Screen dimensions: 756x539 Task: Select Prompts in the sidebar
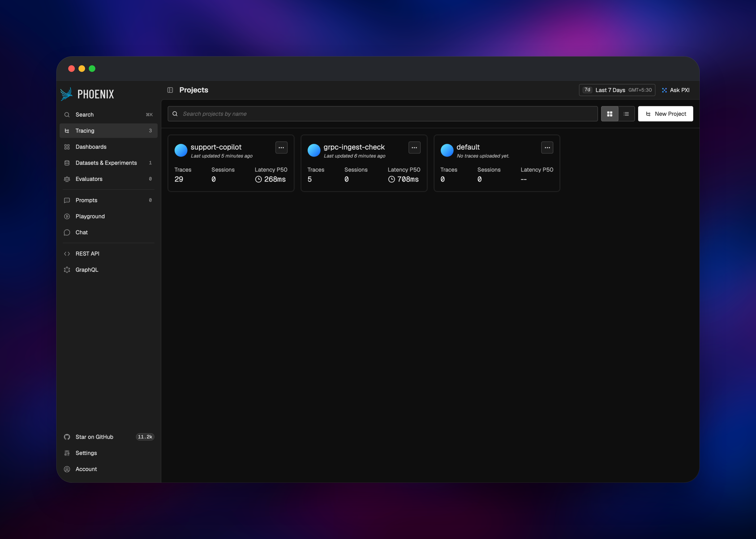pos(108,200)
